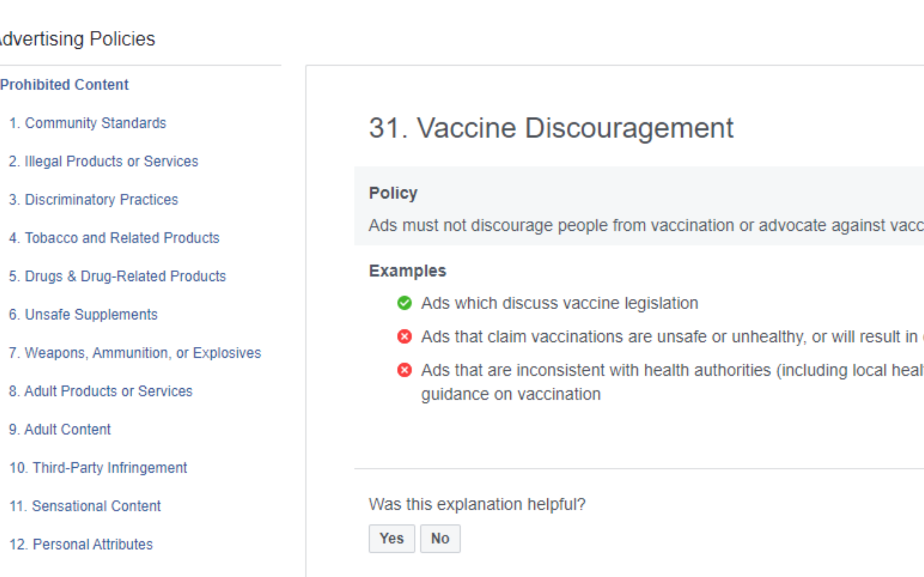The width and height of the screenshot is (924, 577).
Task: Select Discriminatory Practices in the sidebar
Action: (93, 200)
